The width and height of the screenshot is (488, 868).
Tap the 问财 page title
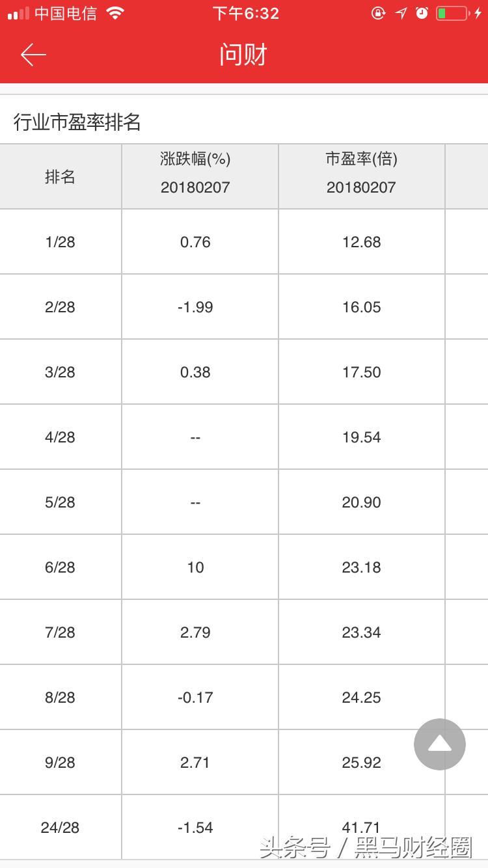click(243, 55)
